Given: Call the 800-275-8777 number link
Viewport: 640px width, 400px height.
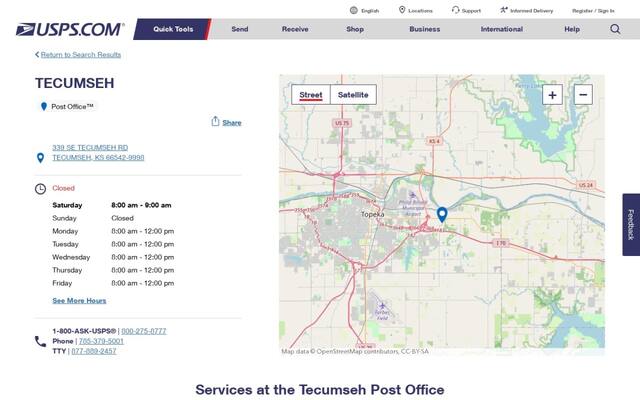Looking at the screenshot, I should tap(144, 331).
